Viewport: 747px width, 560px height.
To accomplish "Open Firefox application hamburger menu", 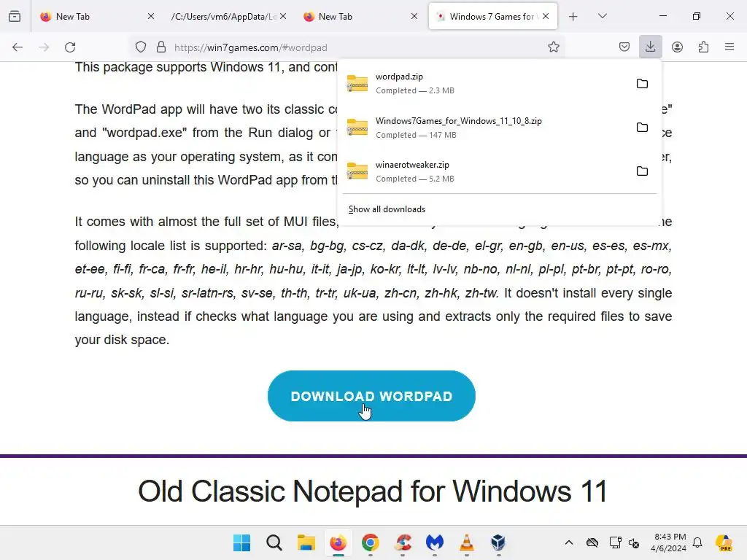I will (729, 47).
